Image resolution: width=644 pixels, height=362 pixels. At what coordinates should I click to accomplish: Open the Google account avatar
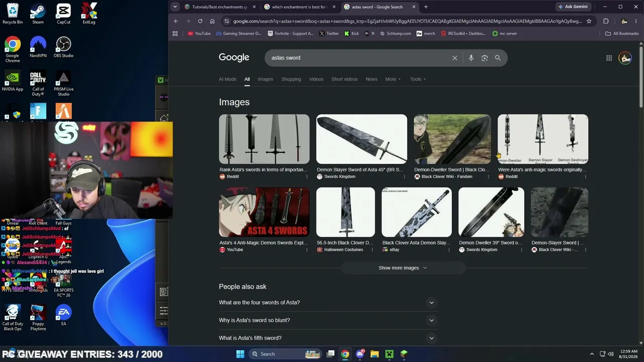coord(625,58)
